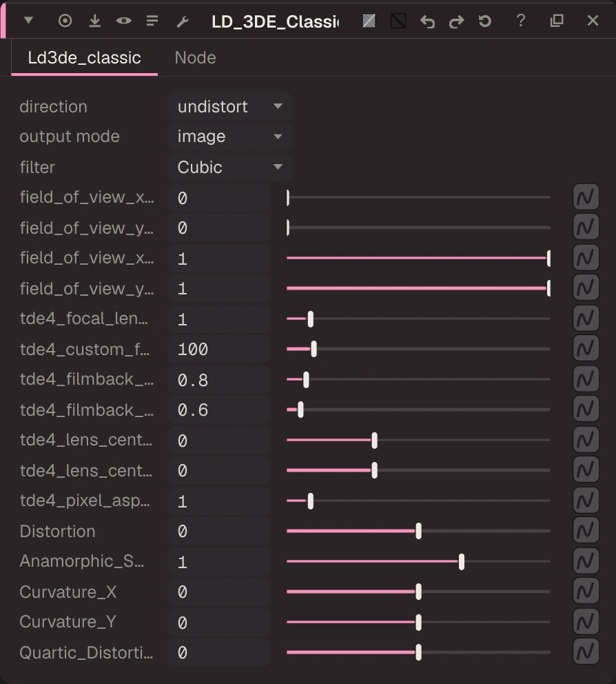This screenshot has height=684, width=616.
Task: Open animation menu for Curvature_X row
Action: (586, 591)
